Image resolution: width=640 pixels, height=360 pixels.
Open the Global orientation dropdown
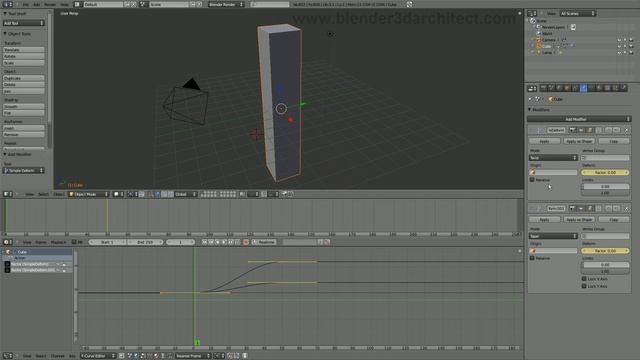(186, 194)
